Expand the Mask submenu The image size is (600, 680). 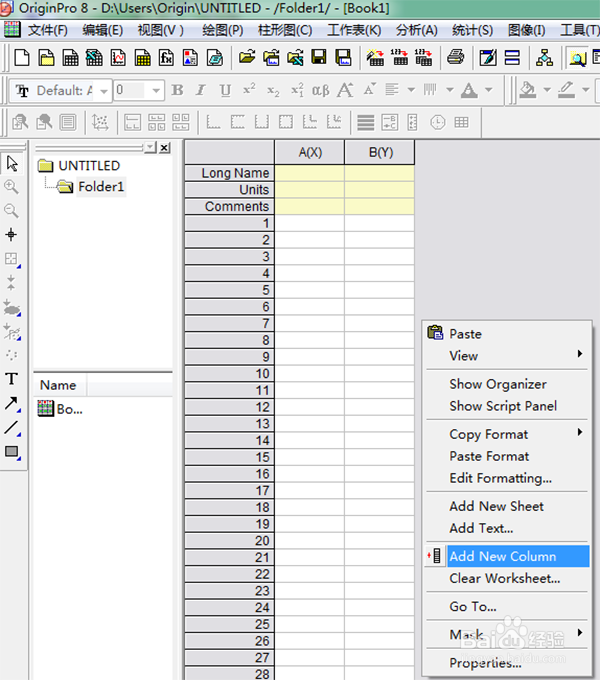click(x=507, y=634)
